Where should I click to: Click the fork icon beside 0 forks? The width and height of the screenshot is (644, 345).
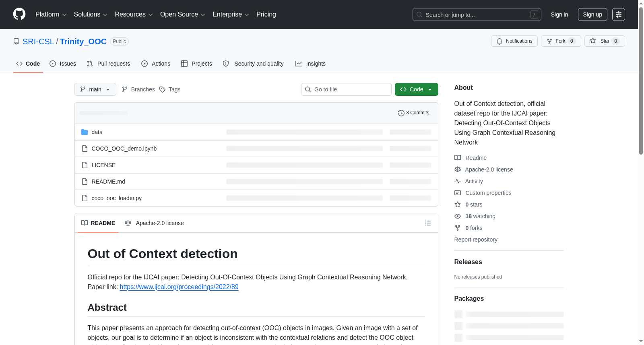tap(458, 228)
